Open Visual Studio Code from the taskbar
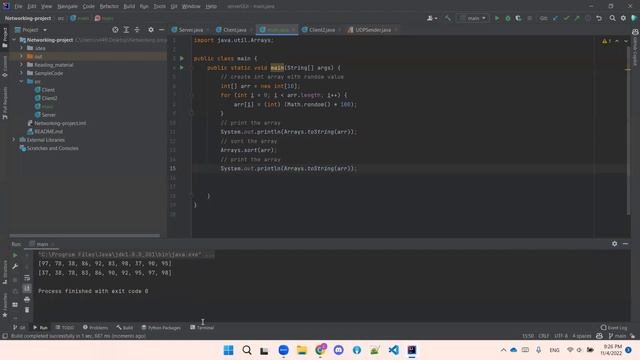Image resolution: width=640 pixels, height=360 pixels. tap(394, 350)
